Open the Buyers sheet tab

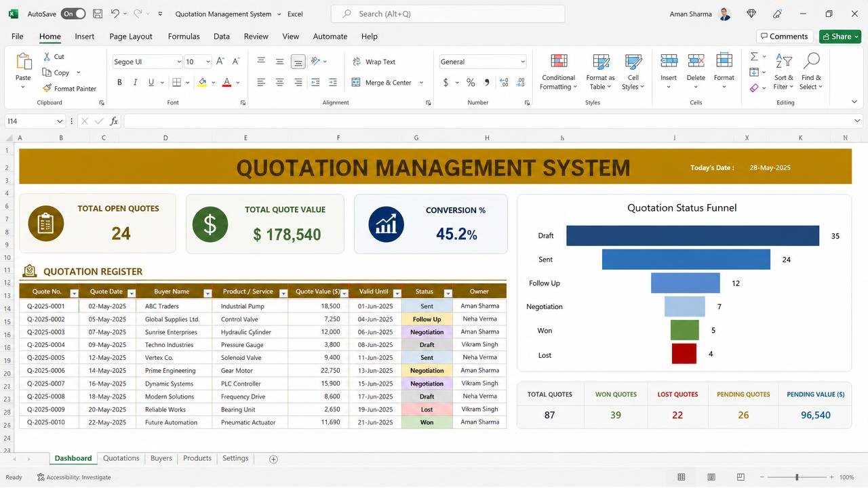pos(161,458)
